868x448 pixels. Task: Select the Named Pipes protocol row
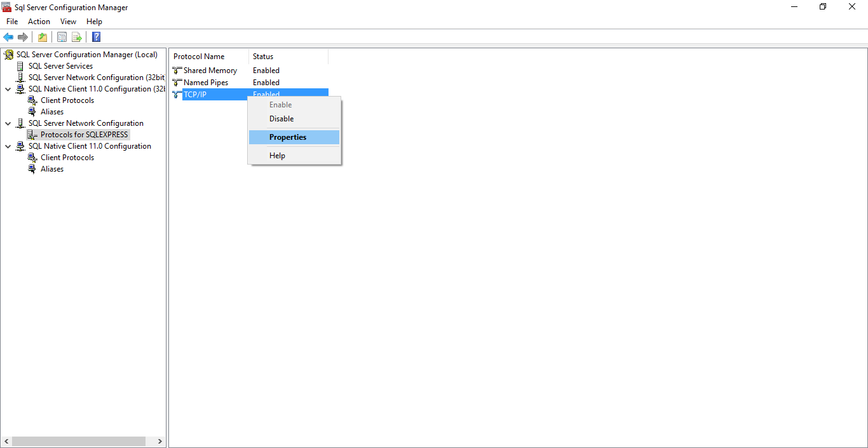[x=249, y=83]
